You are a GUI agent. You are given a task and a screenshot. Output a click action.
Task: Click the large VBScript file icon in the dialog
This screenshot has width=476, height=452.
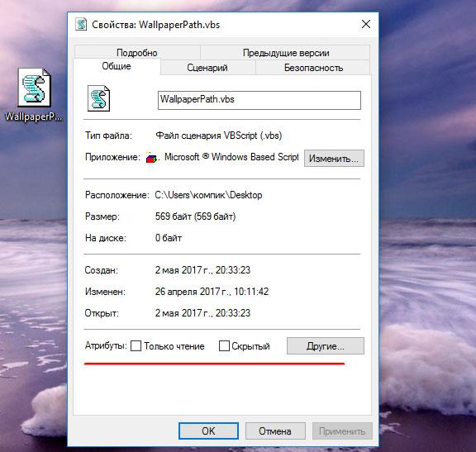(98, 98)
